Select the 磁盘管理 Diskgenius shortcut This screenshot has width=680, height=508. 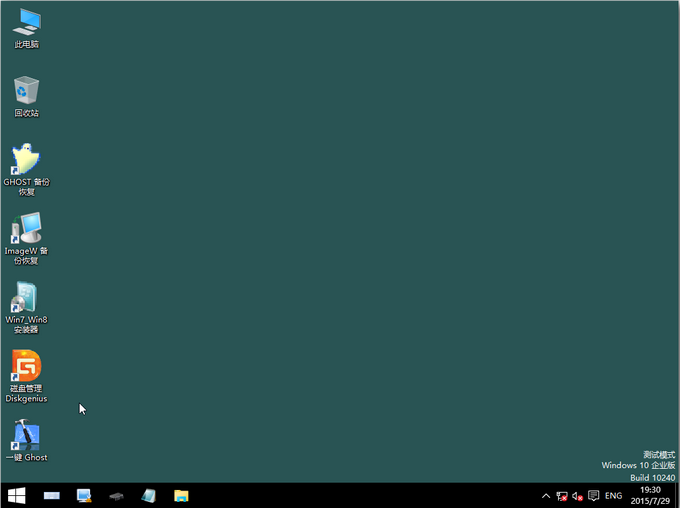pos(26,376)
